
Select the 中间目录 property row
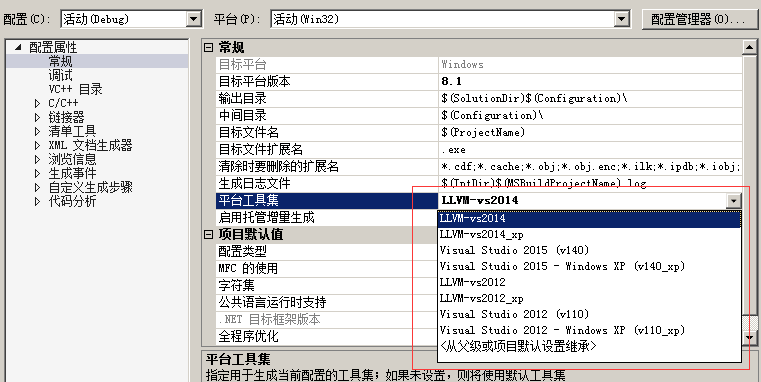coord(479,116)
